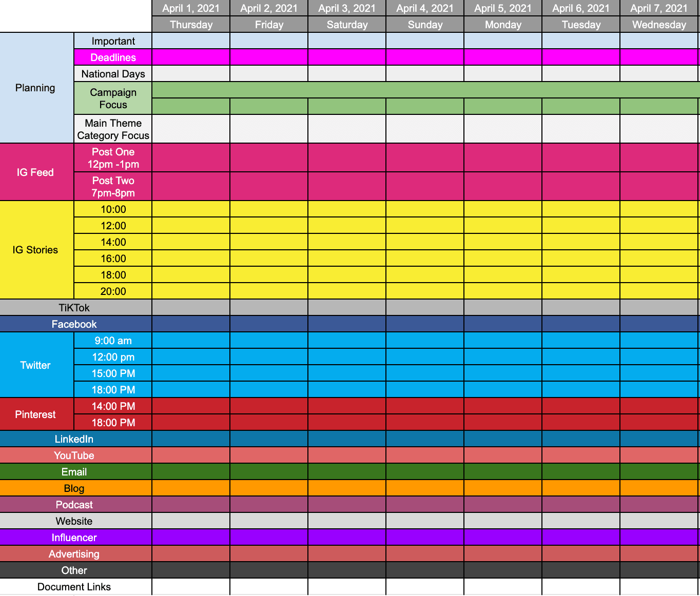Select the IG Stories 18:00 row label
The image size is (700, 596).
tap(113, 274)
